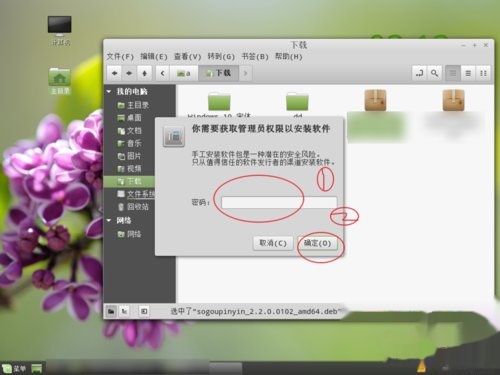
Task: Switch to icon view
Action: click(x=453, y=73)
